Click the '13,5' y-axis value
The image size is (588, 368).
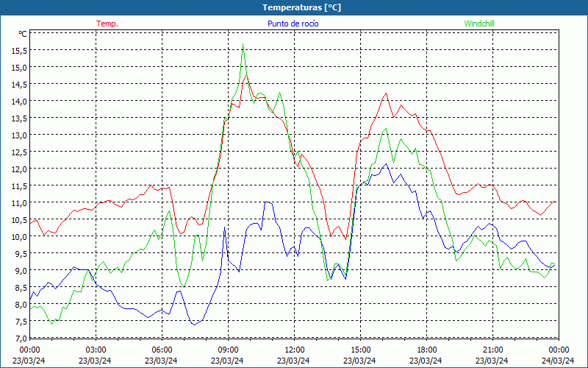click(x=20, y=118)
